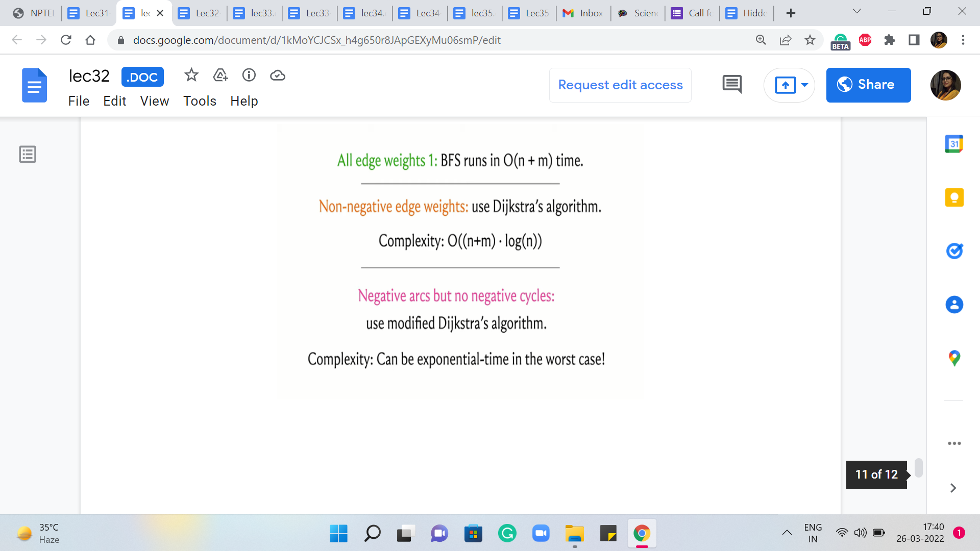Click the cloud document status icon
Screen dimensions: 980x551
pyautogui.click(x=278, y=76)
